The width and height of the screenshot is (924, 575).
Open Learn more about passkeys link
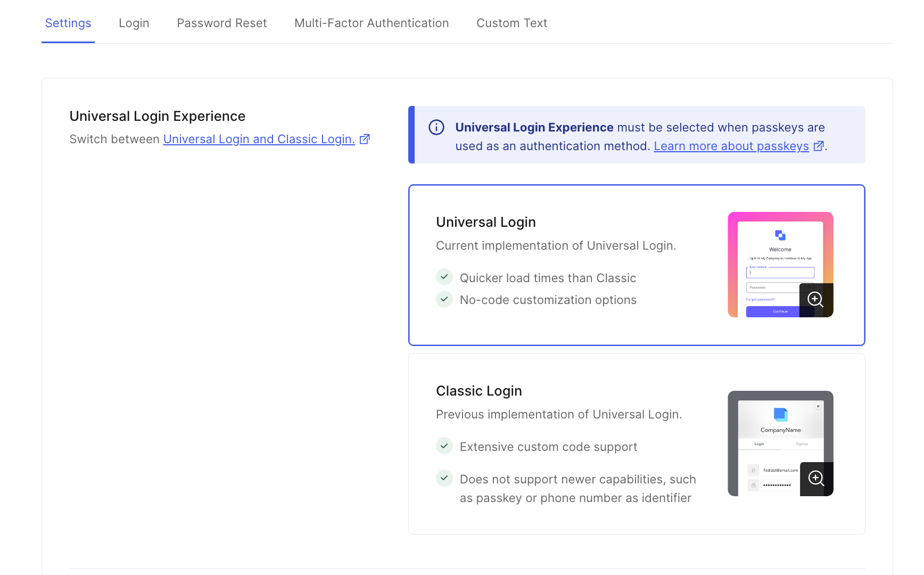[731, 146]
